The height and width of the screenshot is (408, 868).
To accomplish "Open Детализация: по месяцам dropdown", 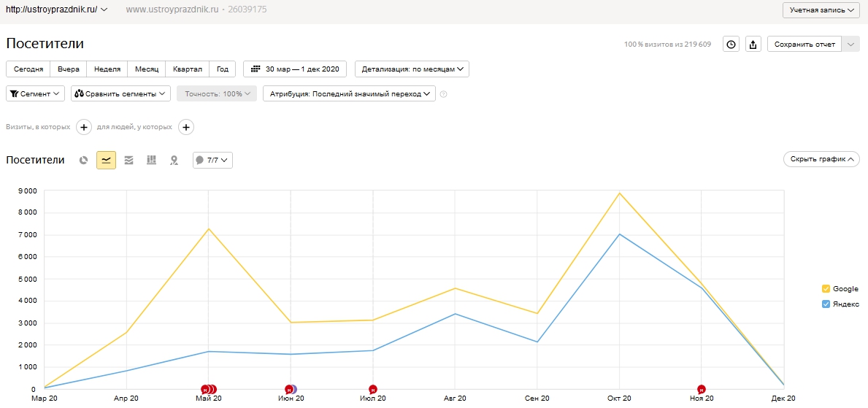I will (x=412, y=69).
